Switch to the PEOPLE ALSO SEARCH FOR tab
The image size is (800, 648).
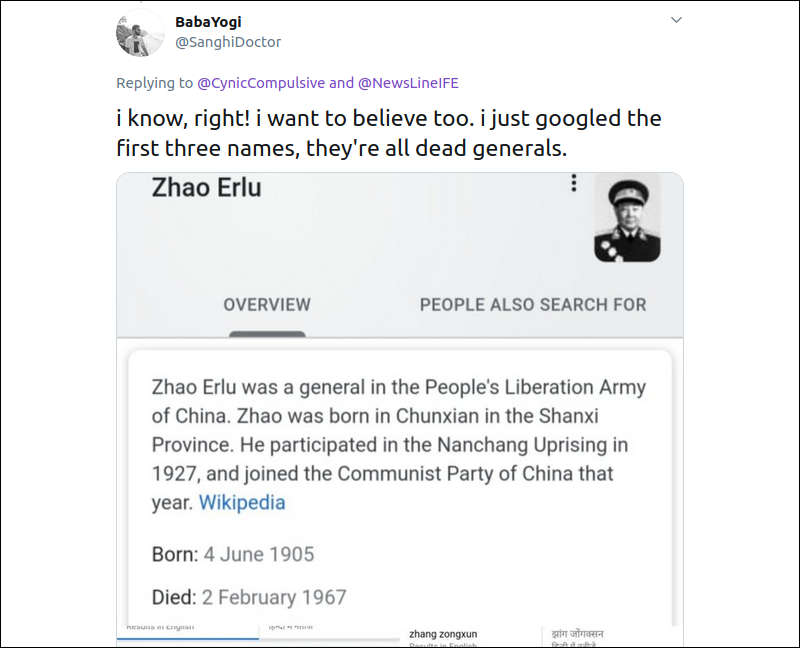pos(533,305)
